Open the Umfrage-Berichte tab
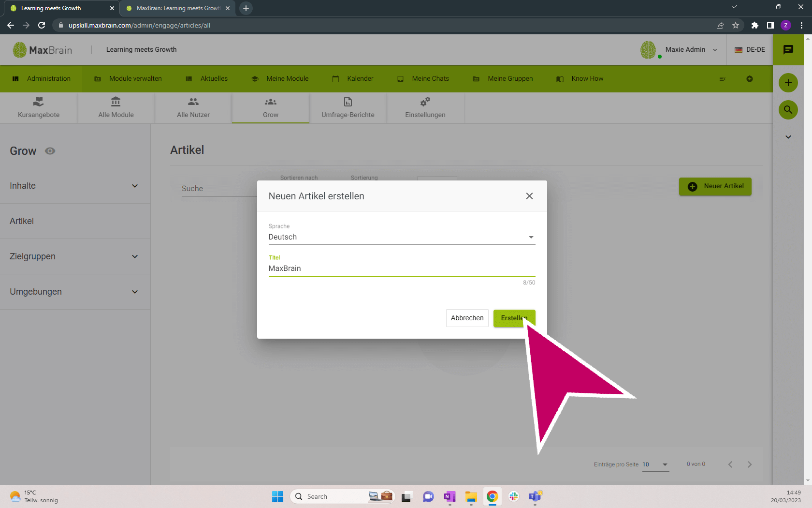This screenshot has width=812, height=508. click(x=348, y=108)
